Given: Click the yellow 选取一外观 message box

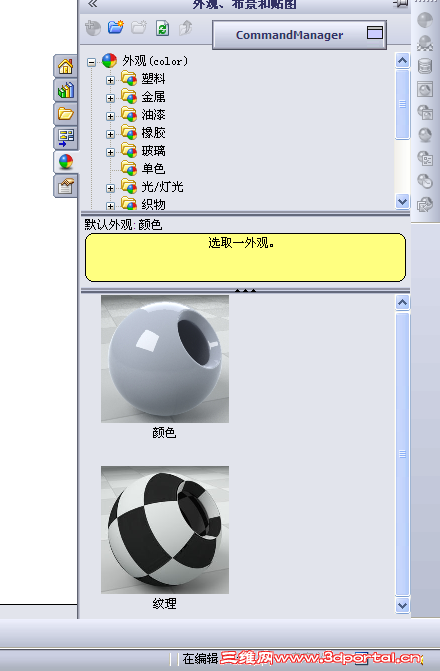Looking at the screenshot, I should 245,257.
